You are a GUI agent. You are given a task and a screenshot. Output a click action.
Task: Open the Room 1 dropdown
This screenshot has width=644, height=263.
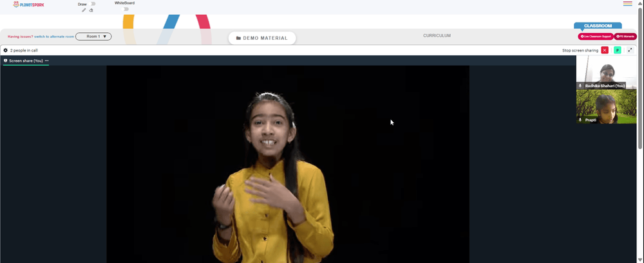(93, 37)
